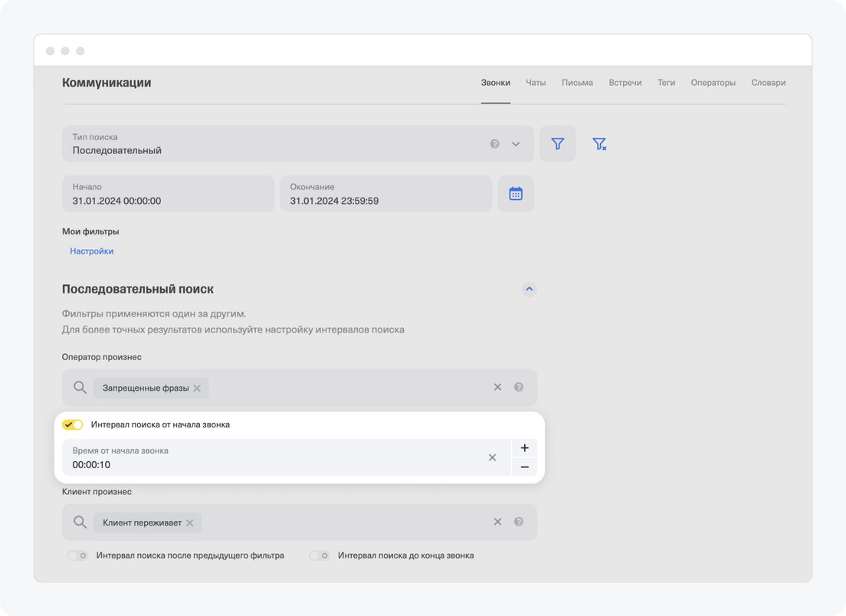This screenshot has width=846, height=616.
Task: Increase time with the plus stepper
Action: 524,448
